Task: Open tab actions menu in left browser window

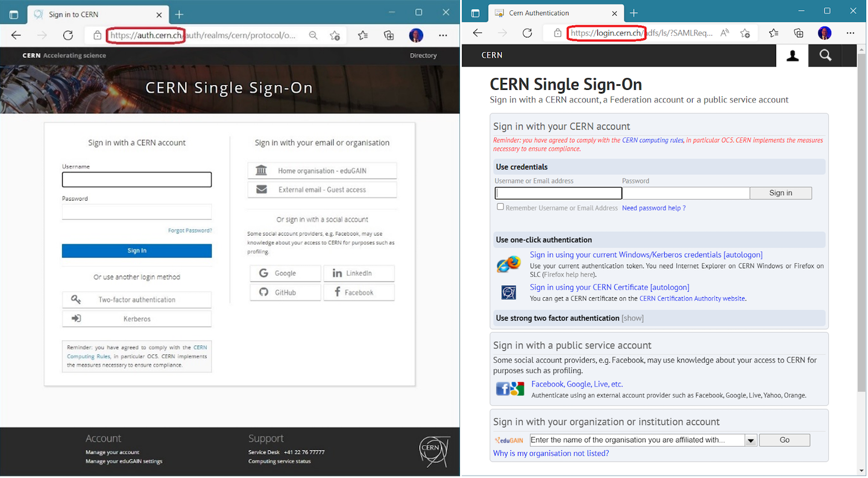Action: pos(14,14)
